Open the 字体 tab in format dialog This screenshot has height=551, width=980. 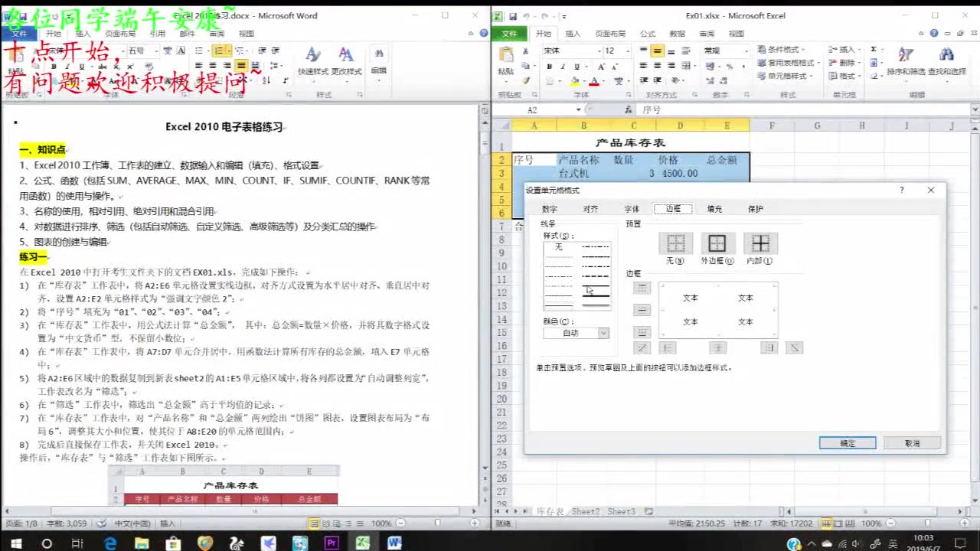tap(632, 209)
